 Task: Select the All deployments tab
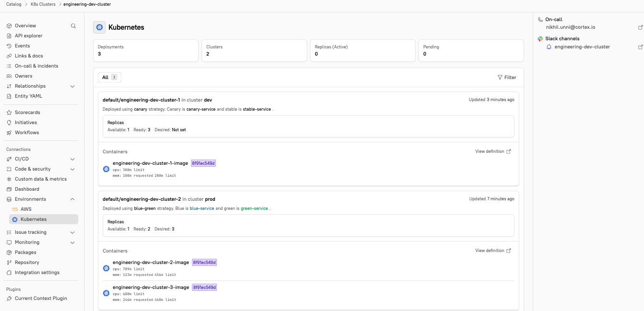click(x=109, y=77)
